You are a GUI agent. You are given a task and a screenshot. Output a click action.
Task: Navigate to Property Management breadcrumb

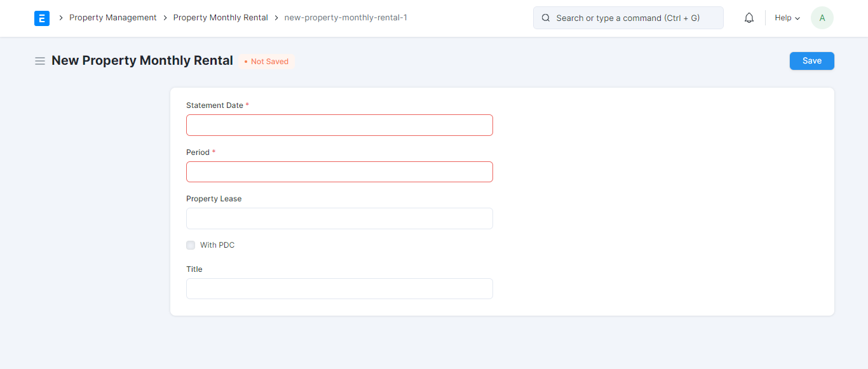pyautogui.click(x=112, y=17)
